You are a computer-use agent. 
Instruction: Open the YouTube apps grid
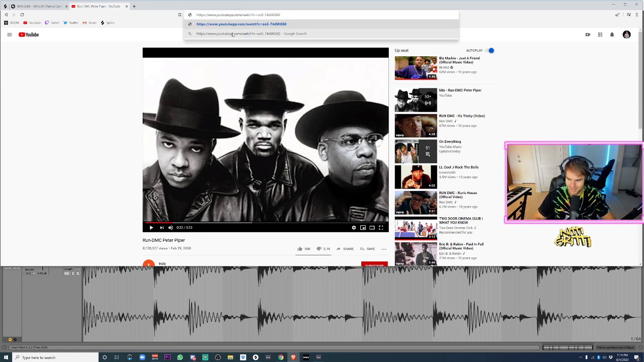(600, 35)
